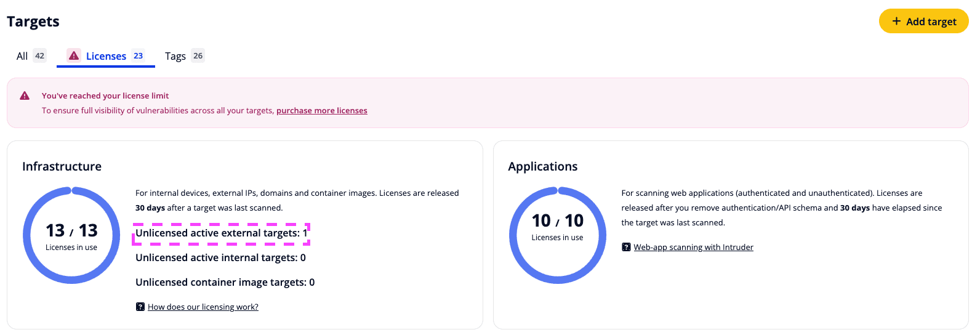Click '13 / 13' licenses in use value
Image resolution: width=980 pixels, height=335 pixels.
point(71,230)
